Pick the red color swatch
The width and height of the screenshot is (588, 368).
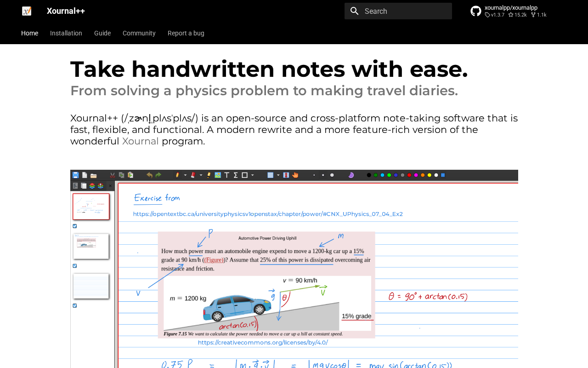(409, 175)
